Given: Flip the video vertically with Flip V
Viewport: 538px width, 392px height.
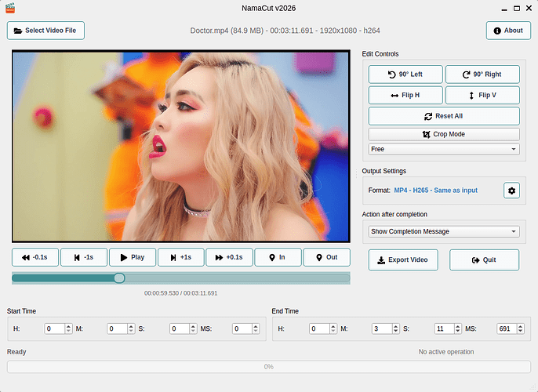Looking at the screenshot, I should (x=482, y=96).
